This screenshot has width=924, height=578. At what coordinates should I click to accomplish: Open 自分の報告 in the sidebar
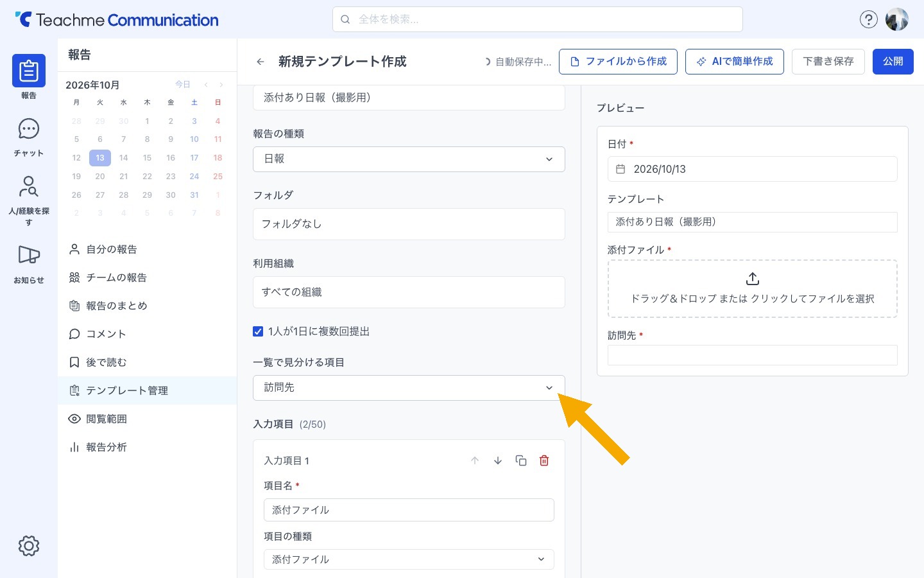[x=148, y=249]
